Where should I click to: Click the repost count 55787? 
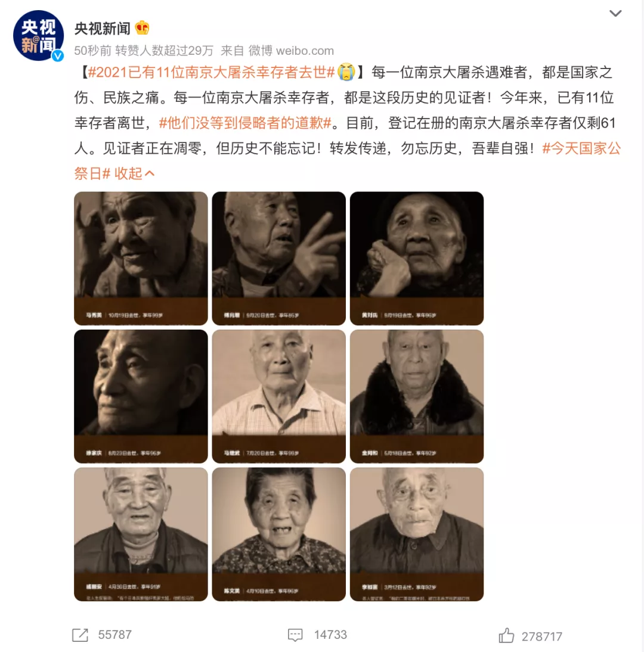[115, 635]
